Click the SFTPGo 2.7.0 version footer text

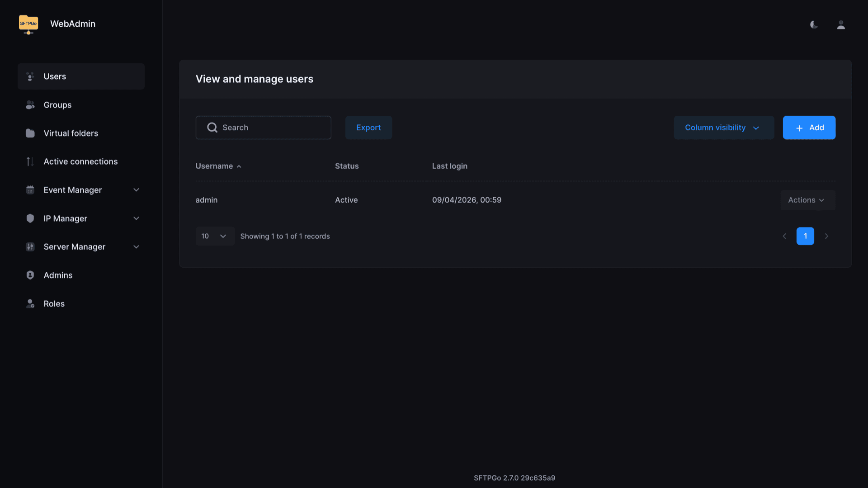514,478
